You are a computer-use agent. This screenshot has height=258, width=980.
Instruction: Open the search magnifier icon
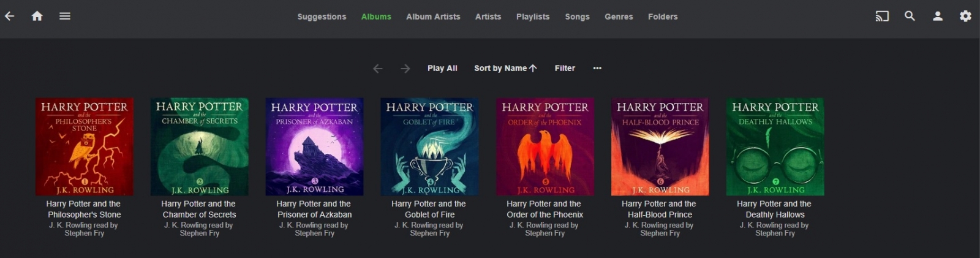tap(910, 17)
